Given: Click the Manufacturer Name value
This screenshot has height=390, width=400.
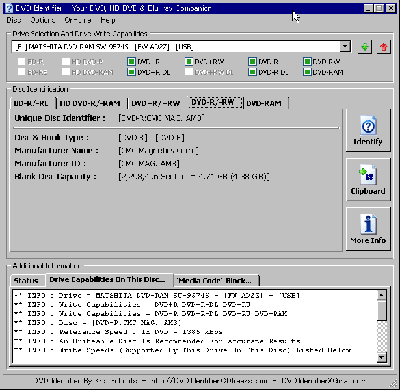Looking at the screenshot, I should [x=159, y=151].
